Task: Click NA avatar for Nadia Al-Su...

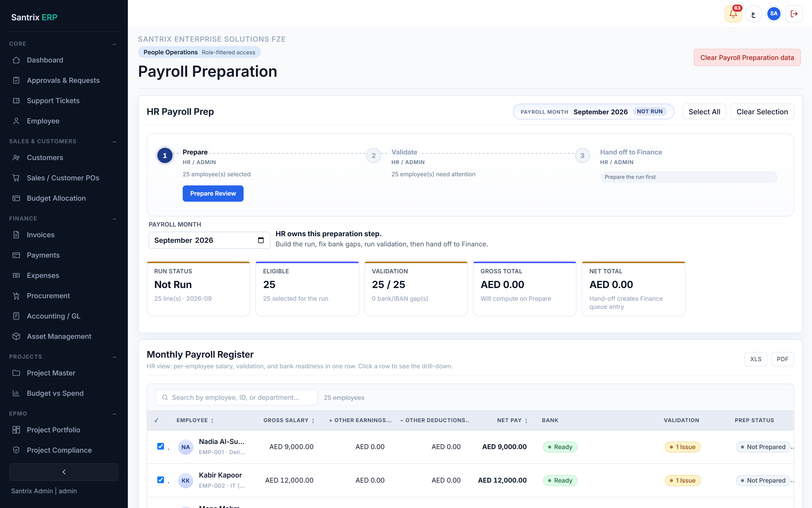Action: (185, 447)
